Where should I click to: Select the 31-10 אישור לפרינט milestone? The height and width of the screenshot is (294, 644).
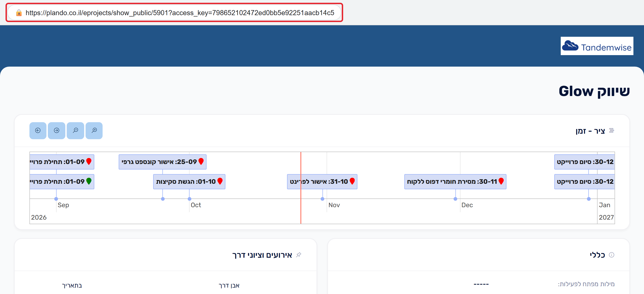tap(322, 182)
